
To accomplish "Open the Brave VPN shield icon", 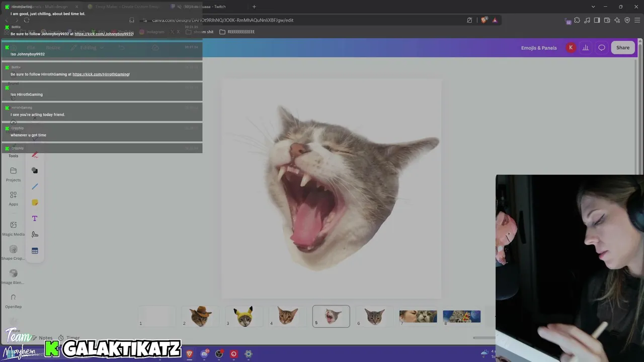I will point(627,20).
